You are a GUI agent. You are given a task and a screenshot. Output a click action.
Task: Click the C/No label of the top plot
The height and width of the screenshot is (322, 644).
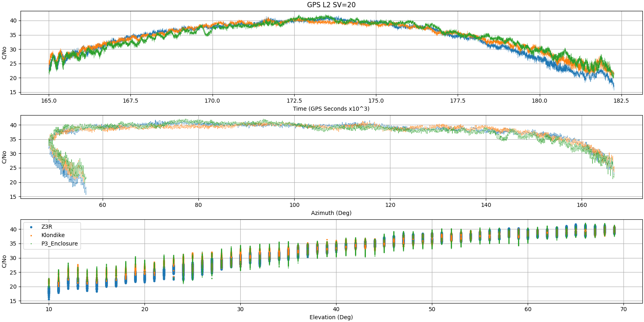pos(4,53)
